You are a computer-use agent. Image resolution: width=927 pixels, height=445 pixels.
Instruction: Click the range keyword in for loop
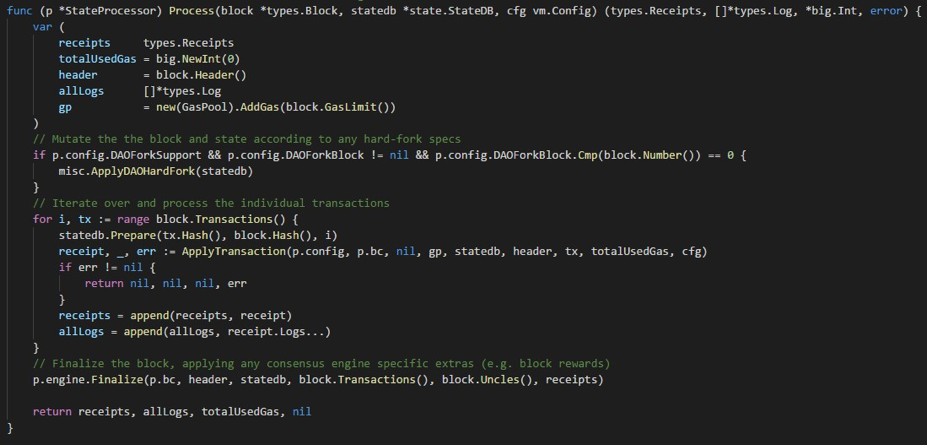(133, 219)
